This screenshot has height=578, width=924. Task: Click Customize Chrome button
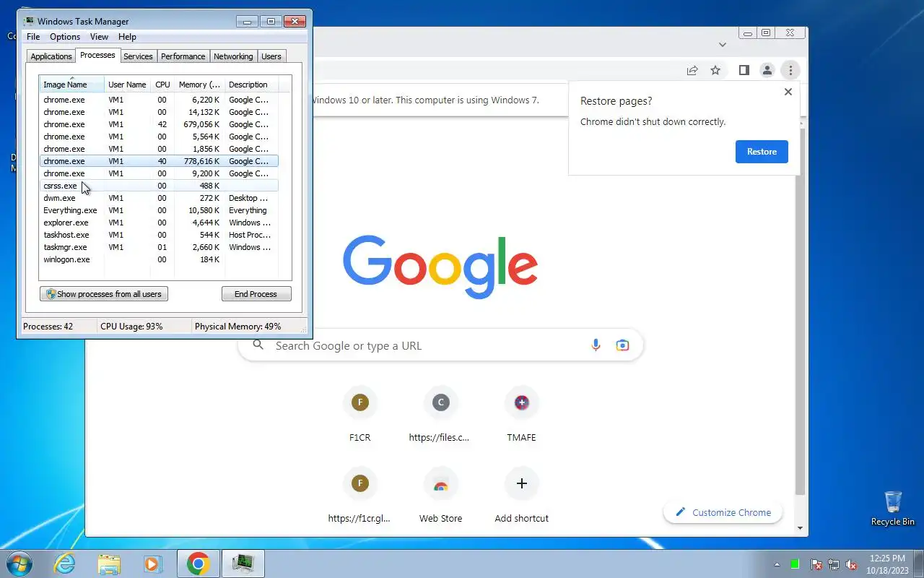click(x=723, y=512)
